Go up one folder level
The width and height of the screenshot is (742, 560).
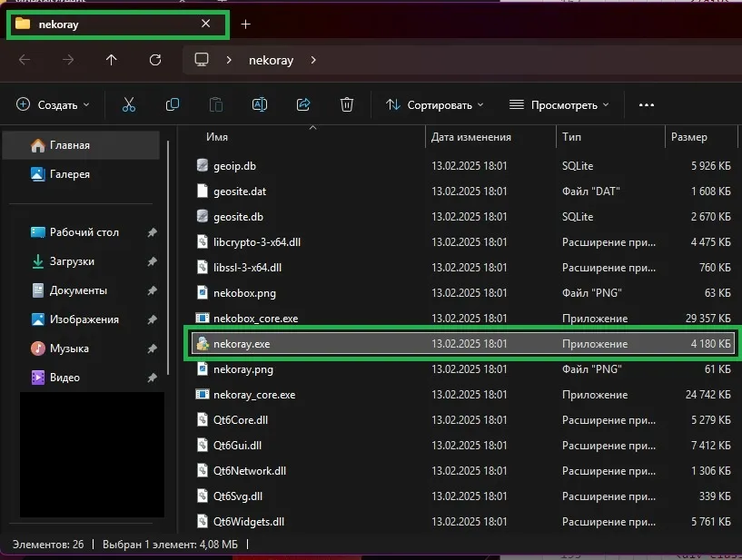pos(111,60)
